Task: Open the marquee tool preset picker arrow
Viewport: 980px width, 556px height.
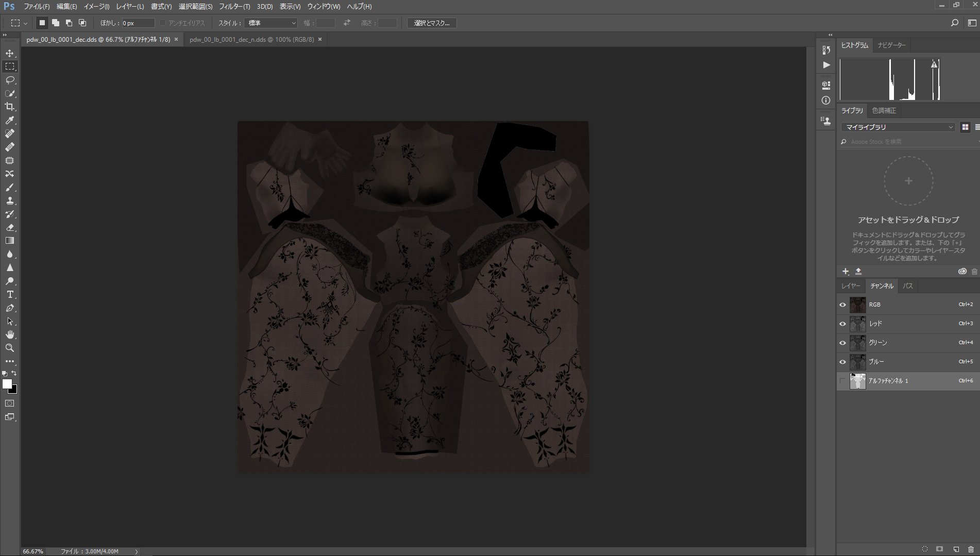Action: (25, 23)
